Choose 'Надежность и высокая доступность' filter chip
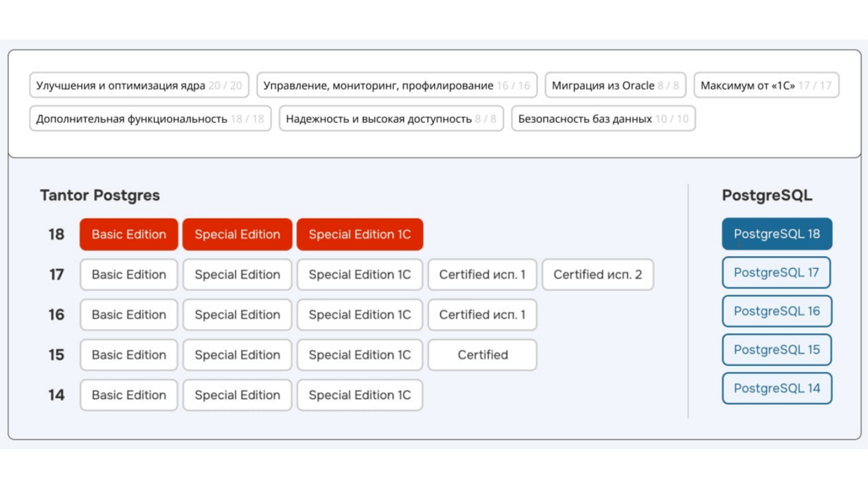This screenshot has width=868, height=490. [391, 119]
